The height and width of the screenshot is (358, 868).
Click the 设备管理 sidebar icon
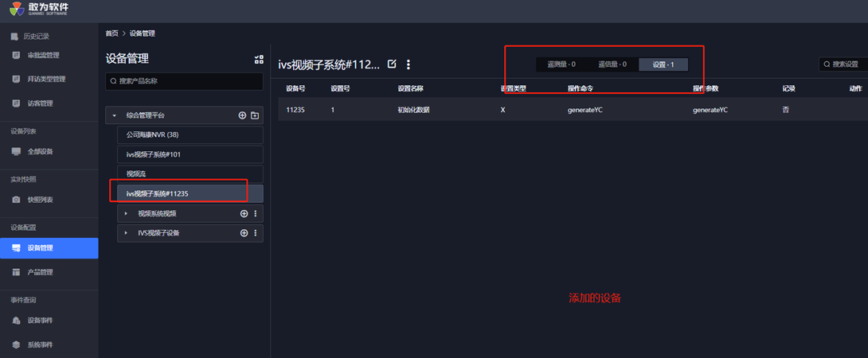tap(16, 248)
